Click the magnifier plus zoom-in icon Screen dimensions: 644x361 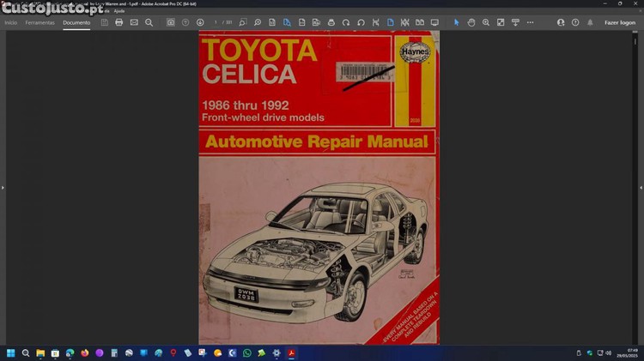click(486, 22)
